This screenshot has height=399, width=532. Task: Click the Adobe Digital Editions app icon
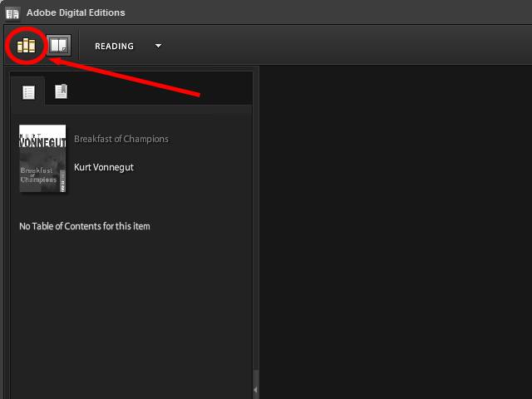click(x=12, y=13)
